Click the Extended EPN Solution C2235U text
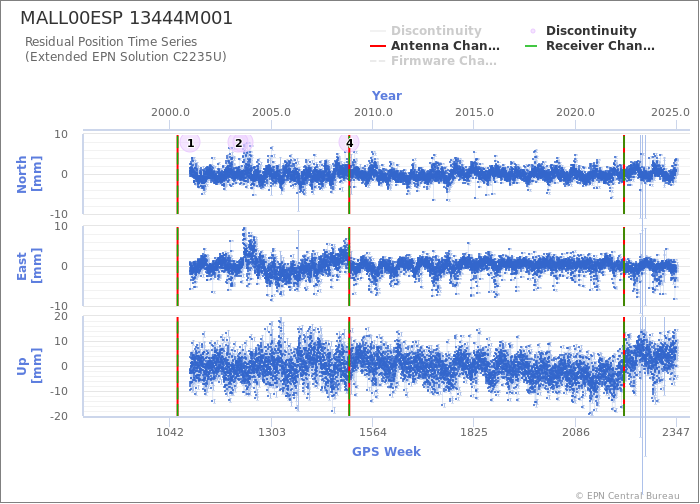700x504 pixels. (125, 57)
